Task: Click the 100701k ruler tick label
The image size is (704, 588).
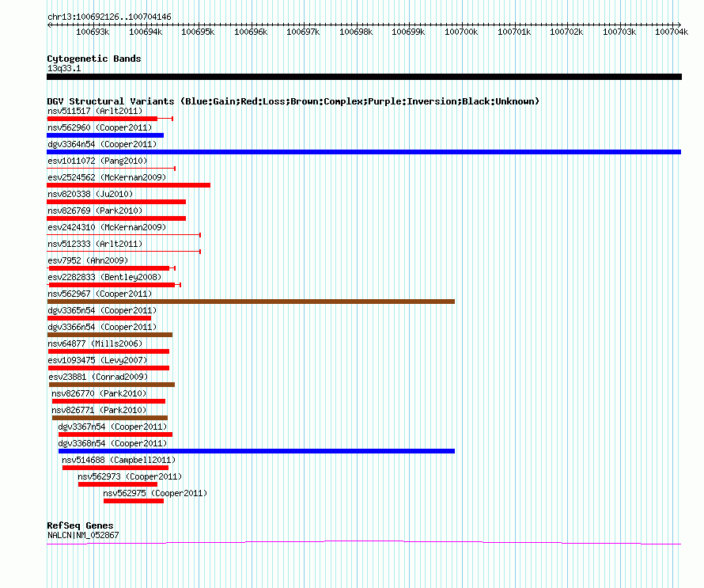Action: point(514,32)
